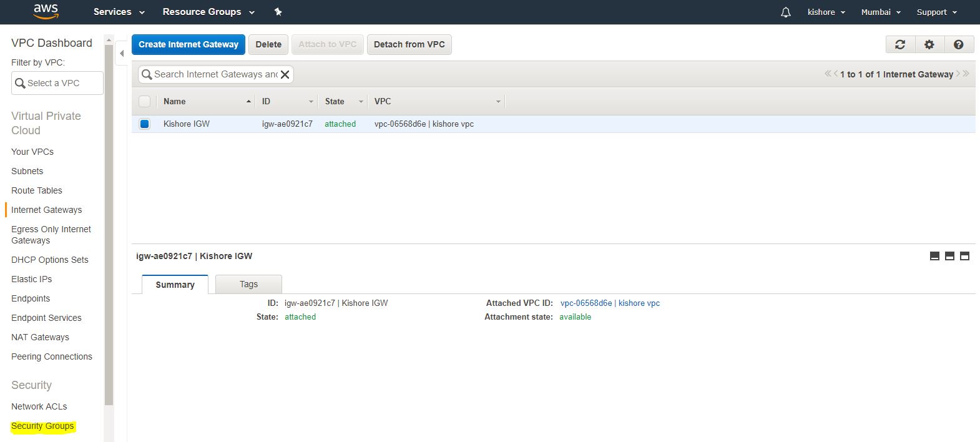
Task: Click the AWS logo home icon
Action: 46,11
